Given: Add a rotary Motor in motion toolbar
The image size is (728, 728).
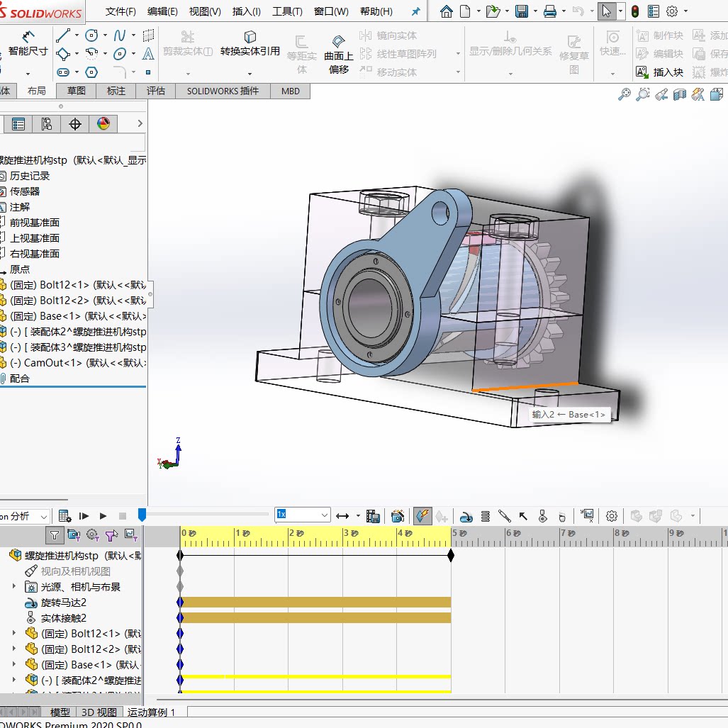Looking at the screenshot, I should tap(466, 516).
